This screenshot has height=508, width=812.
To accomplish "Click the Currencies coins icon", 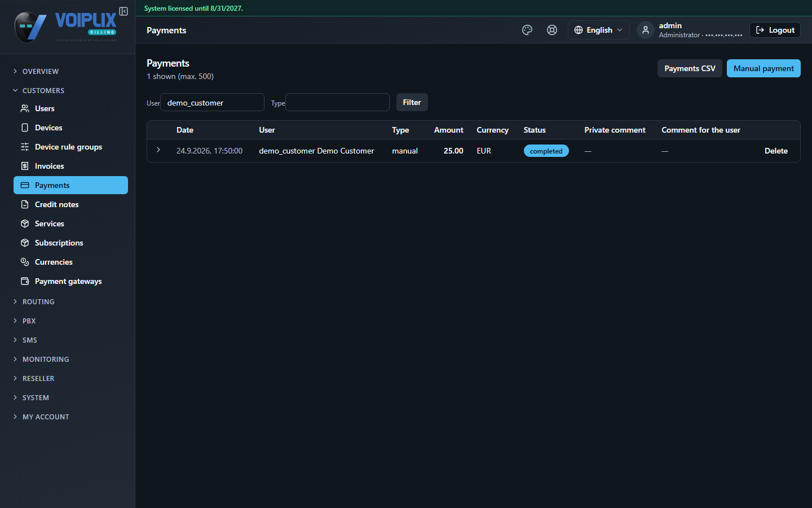I will click(x=25, y=262).
